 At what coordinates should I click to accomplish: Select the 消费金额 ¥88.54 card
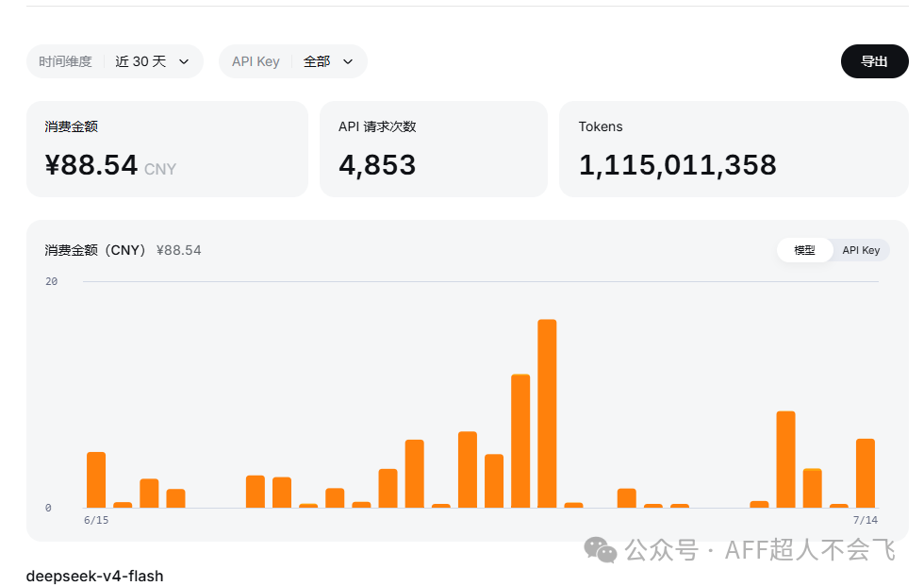click(168, 149)
